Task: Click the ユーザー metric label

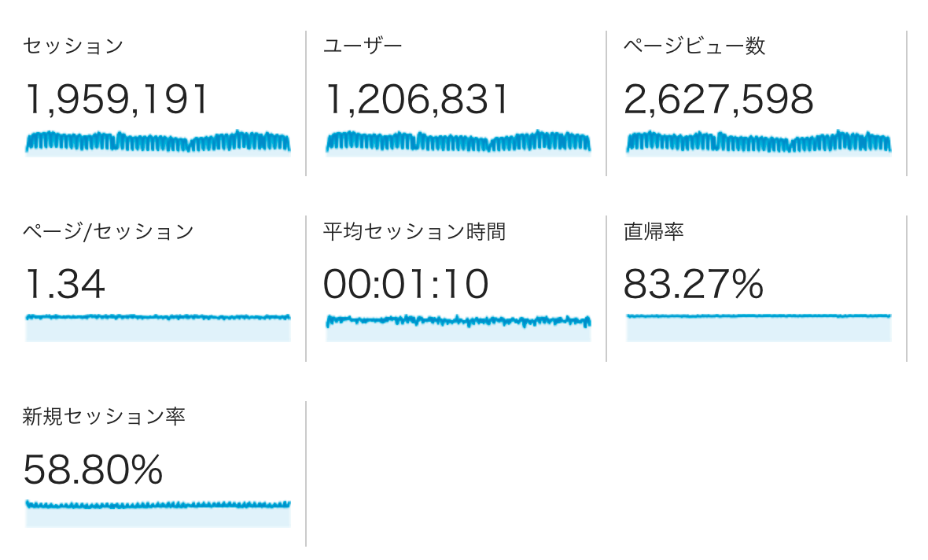Action: pos(363,46)
